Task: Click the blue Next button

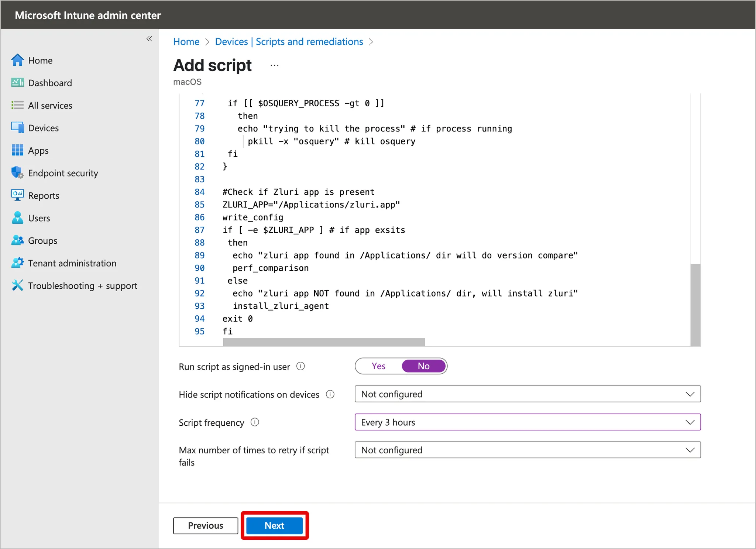Action: [274, 525]
